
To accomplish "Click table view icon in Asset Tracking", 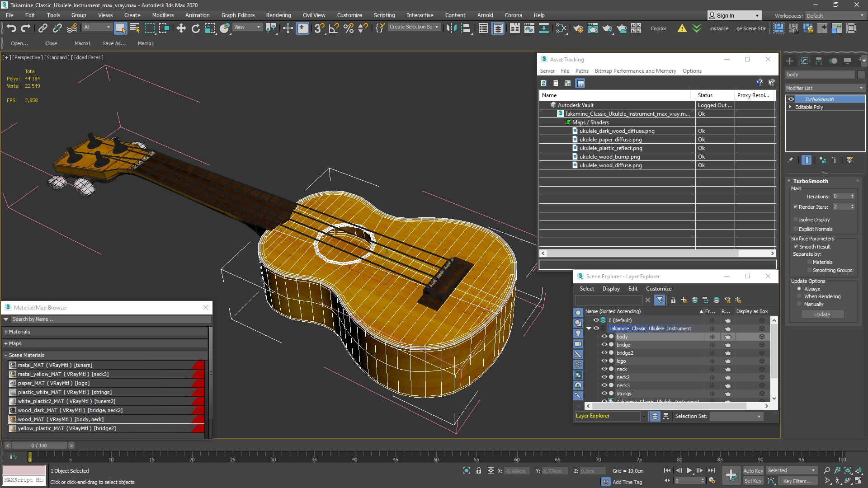I will [x=580, y=83].
